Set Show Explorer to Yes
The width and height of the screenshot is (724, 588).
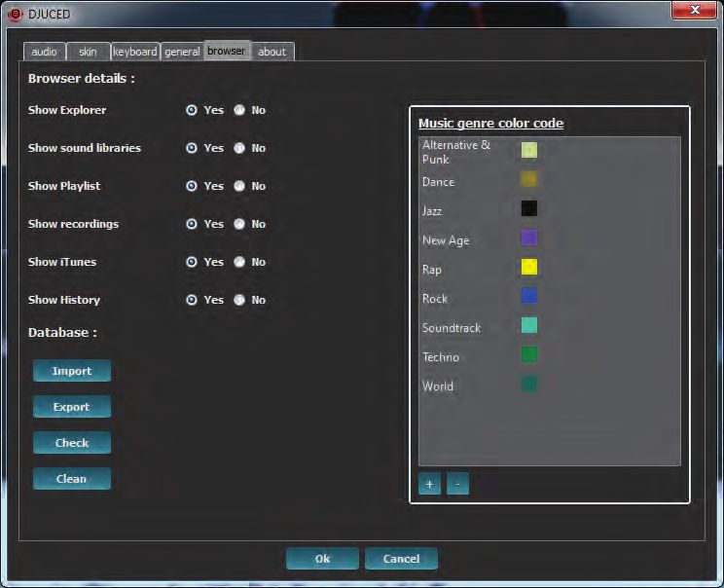[x=192, y=110]
